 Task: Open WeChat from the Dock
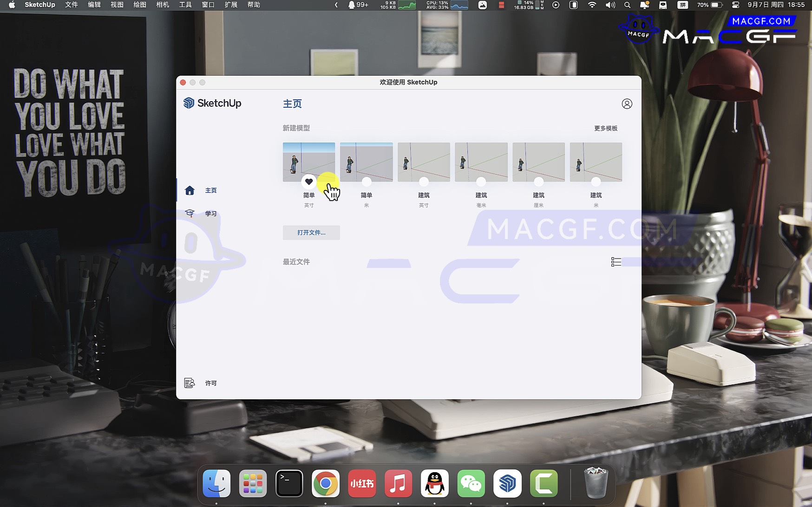pos(471,484)
